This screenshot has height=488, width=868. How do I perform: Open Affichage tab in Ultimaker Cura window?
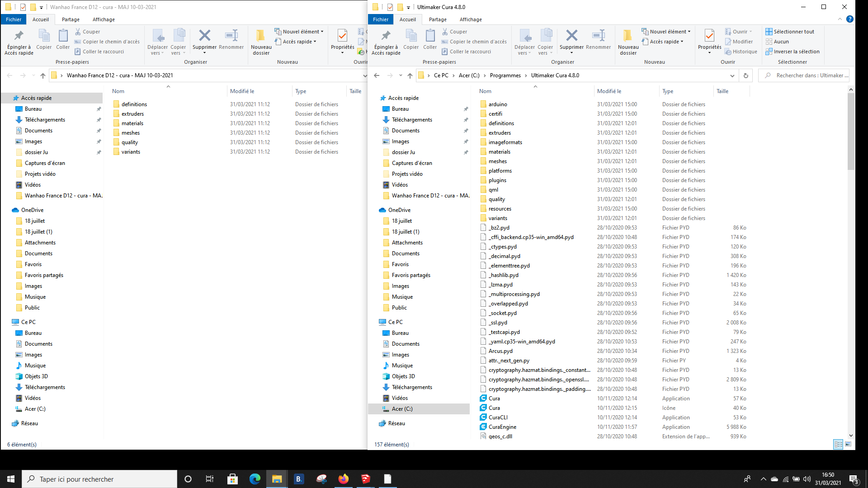point(471,19)
